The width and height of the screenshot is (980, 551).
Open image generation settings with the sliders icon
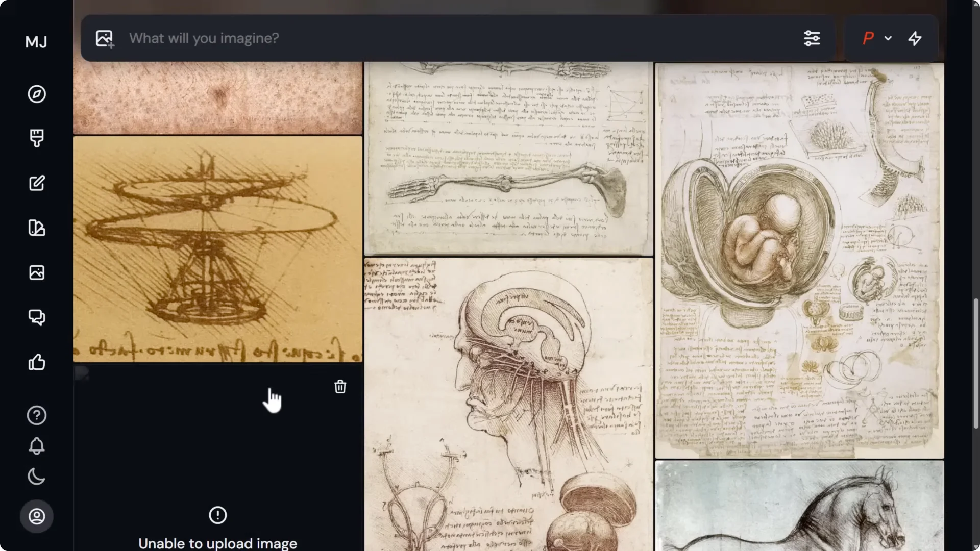click(812, 38)
